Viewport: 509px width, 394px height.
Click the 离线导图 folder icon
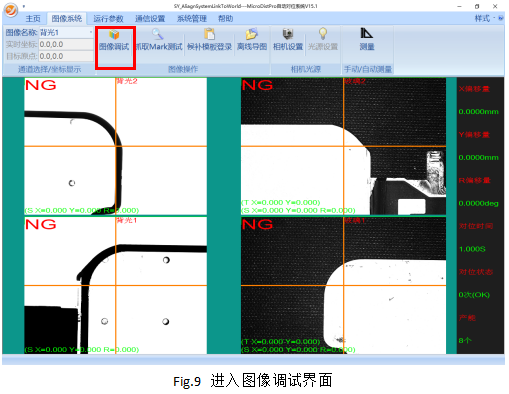click(251, 34)
